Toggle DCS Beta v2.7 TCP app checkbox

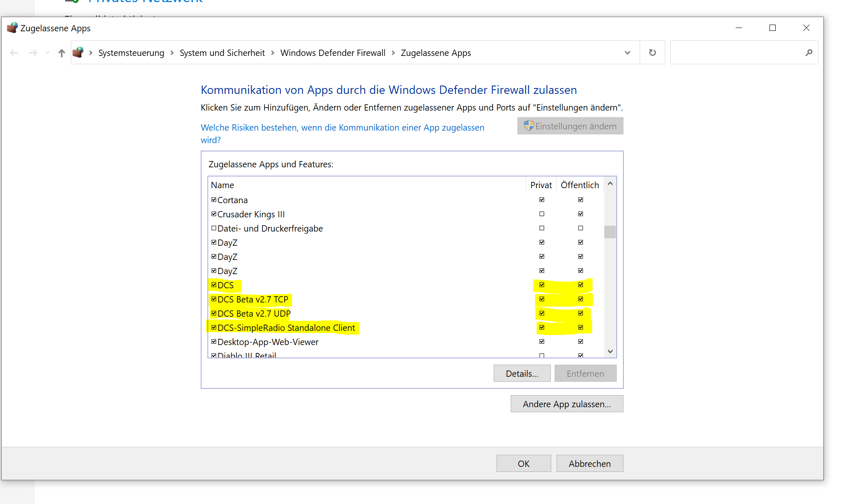[214, 299]
